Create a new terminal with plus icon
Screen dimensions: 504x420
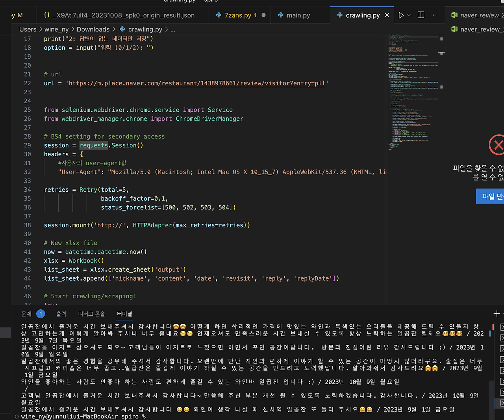[497, 314]
